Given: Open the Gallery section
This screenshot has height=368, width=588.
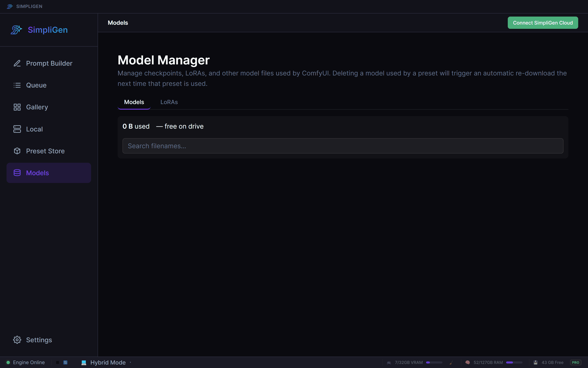Looking at the screenshot, I should 49,107.
